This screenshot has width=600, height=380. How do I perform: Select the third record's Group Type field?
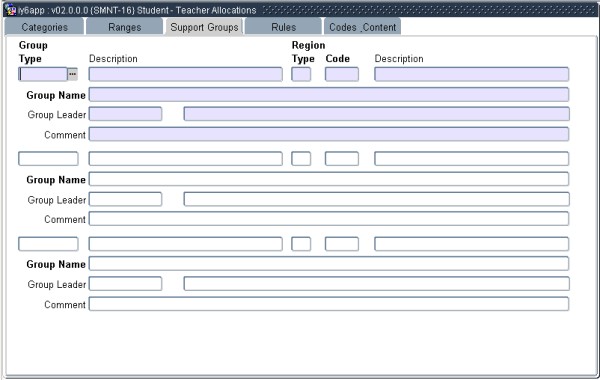(x=48, y=244)
